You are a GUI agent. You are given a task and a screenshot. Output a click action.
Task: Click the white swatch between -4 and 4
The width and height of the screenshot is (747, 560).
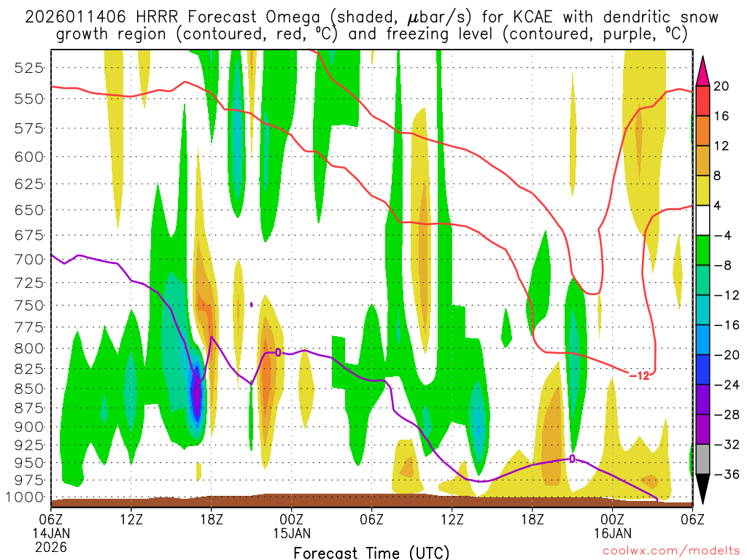click(703, 220)
